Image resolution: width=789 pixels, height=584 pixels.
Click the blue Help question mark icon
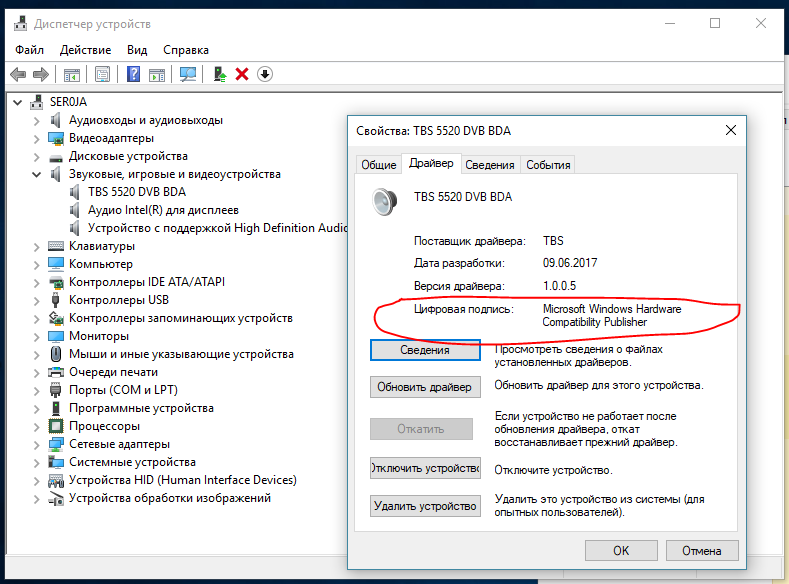pyautogui.click(x=133, y=74)
